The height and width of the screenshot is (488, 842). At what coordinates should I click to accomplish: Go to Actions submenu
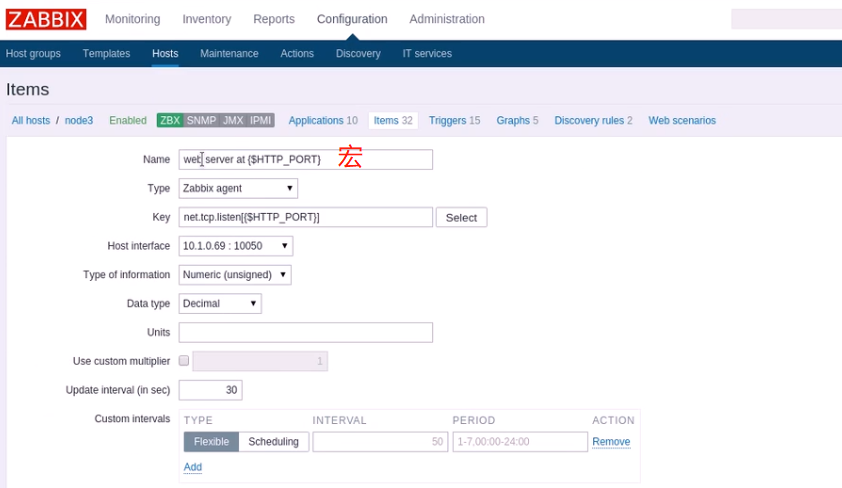(297, 53)
